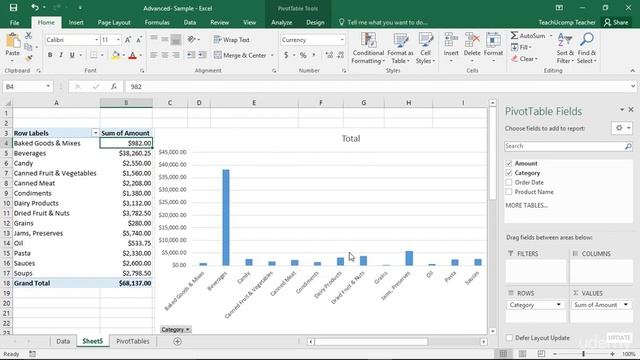The image size is (640, 360).
Task: Open the Sum of Amount dropdown in VALUES
Action: coord(626,305)
